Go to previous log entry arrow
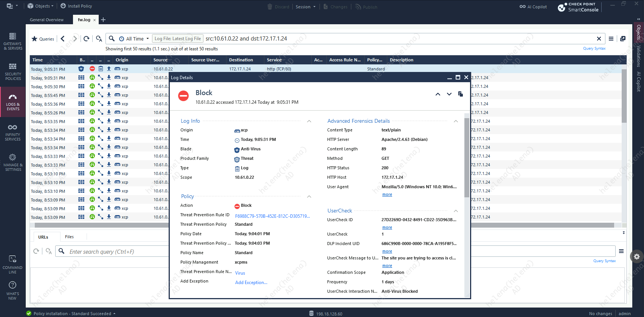 click(x=438, y=94)
